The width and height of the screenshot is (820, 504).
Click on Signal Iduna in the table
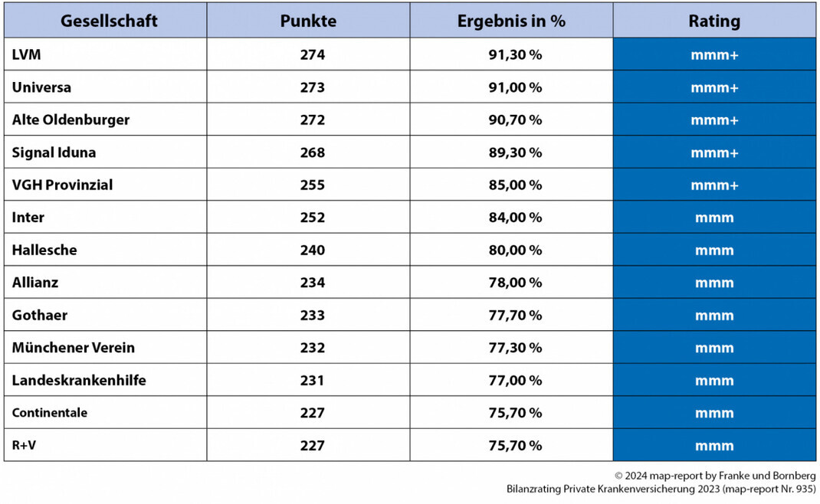54,152
